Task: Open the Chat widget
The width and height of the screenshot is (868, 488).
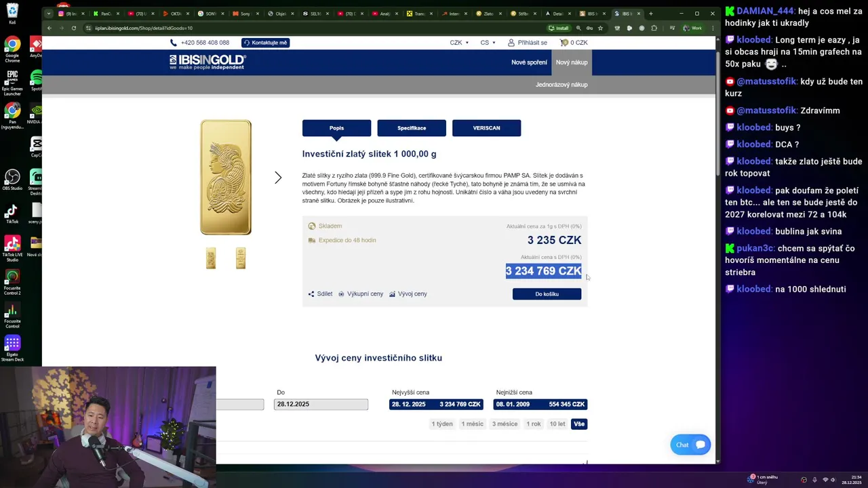Action: coord(690,445)
